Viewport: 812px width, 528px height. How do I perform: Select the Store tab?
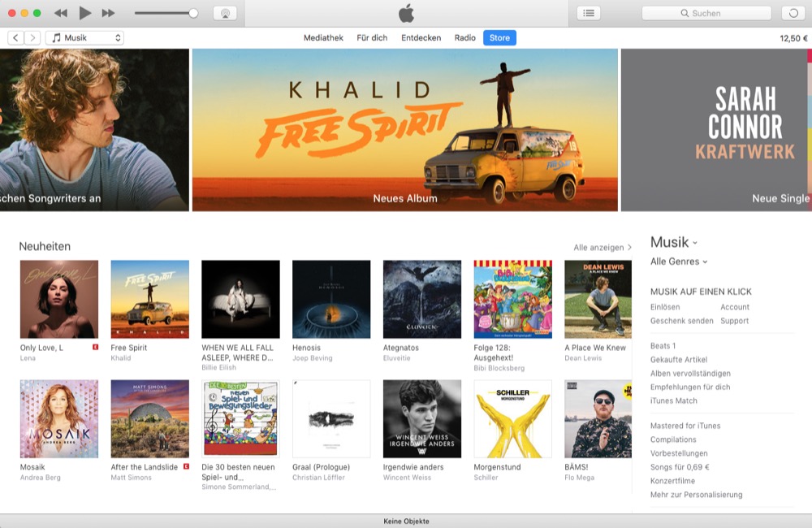[x=499, y=37]
